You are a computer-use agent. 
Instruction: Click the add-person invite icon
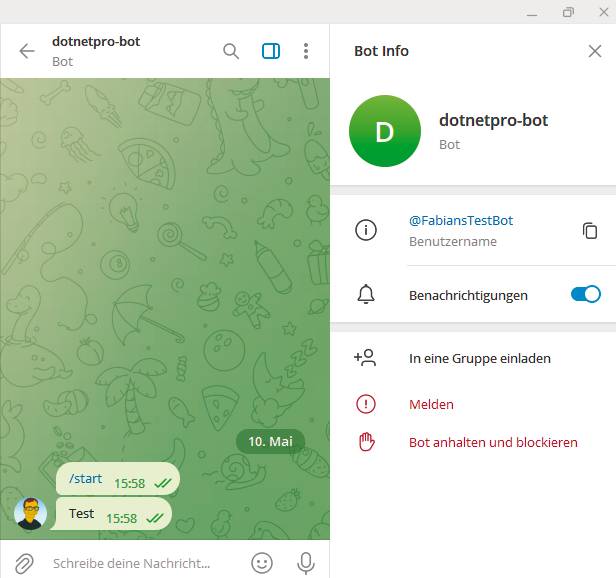click(x=365, y=358)
